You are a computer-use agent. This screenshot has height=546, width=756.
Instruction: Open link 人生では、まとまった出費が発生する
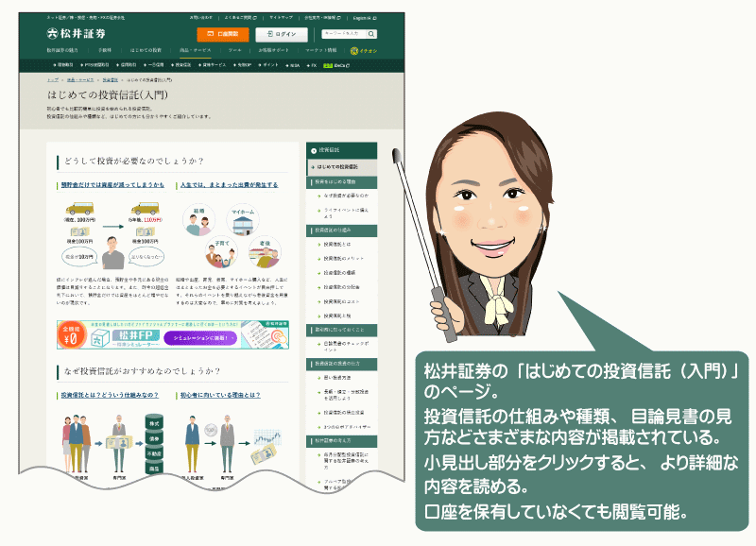[x=229, y=184]
